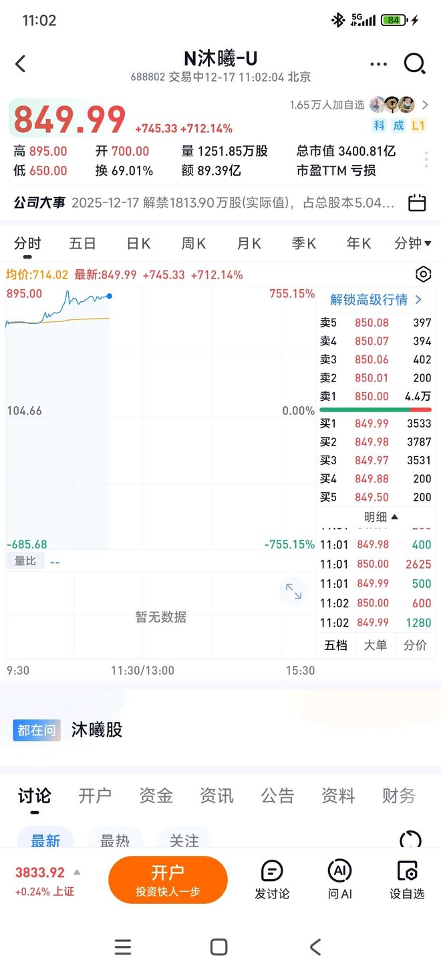Open the calendar icon next to 公司大事
This screenshot has height=980, width=441.
(418, 202)
